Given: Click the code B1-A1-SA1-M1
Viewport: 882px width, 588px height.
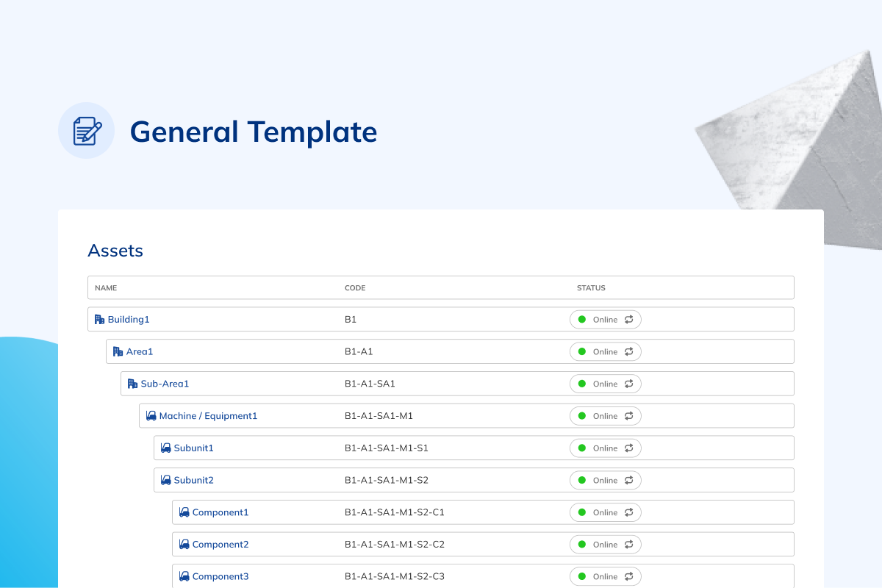Looking at the screenshot, I should (x=379, y=416).
